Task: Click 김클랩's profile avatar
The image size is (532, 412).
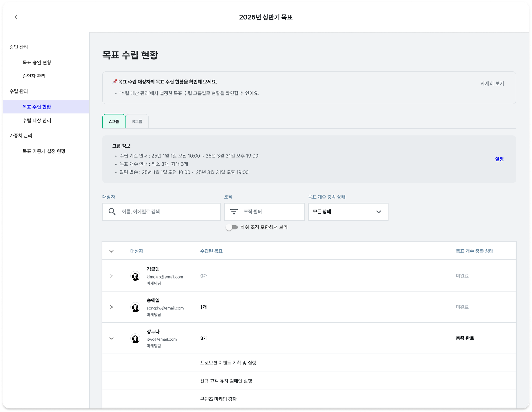Action: pyautogui.click(x=135, y=276)
